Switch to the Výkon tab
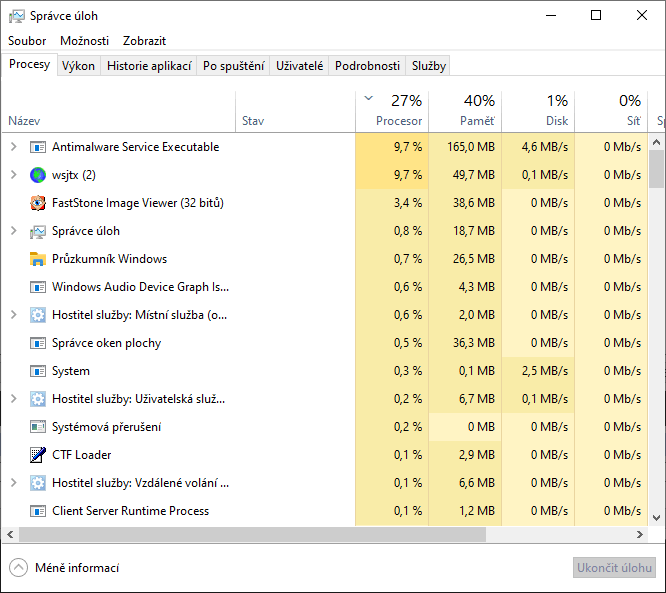Screen dimensions: 666x593 [78, 66]
